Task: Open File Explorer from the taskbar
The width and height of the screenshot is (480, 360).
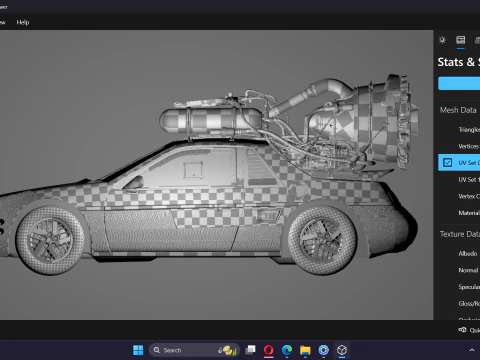Action: [305, 350]
